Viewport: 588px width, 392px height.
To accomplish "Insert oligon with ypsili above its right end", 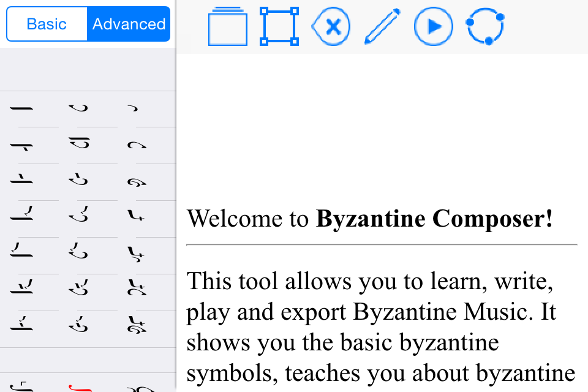I will (x=21, y=213).
